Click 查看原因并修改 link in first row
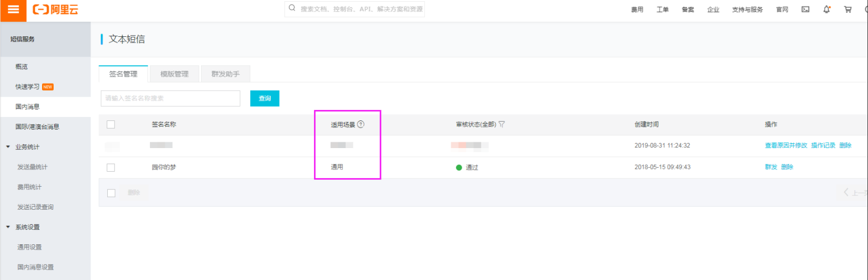 pyautogui.click(x=786, y=146)
